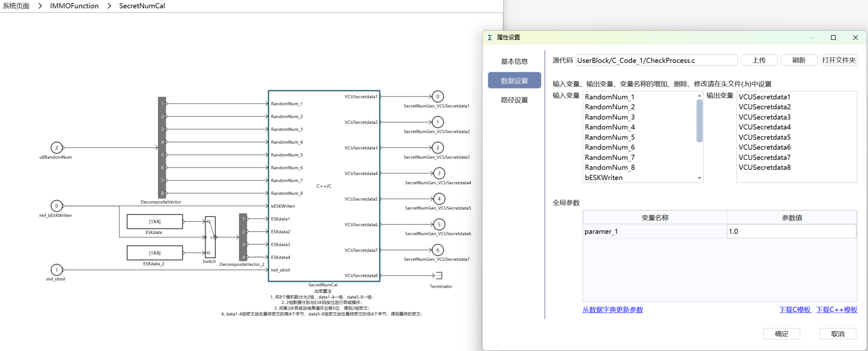The image size is (868, 351).
Task: Click the ESKdata_2 constant block
Action: click(x=155, y=253)
